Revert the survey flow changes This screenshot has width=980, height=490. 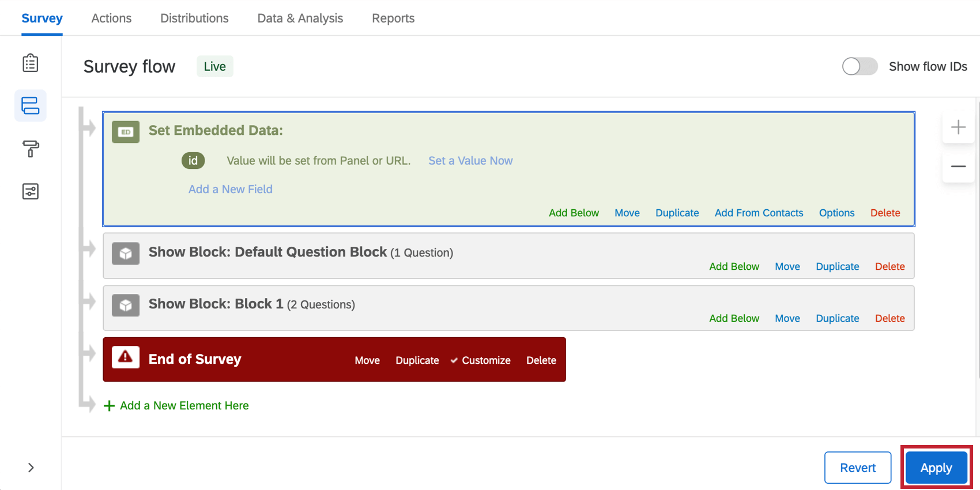coord(858,468)
